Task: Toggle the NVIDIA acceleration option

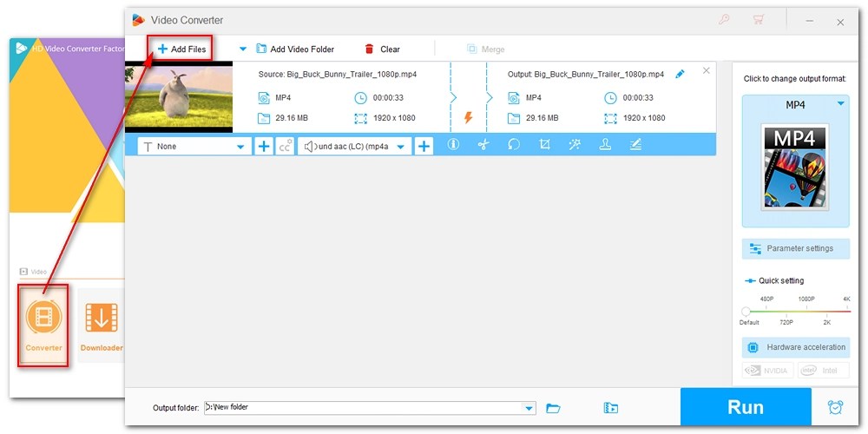Action: [x=768, y=371]
